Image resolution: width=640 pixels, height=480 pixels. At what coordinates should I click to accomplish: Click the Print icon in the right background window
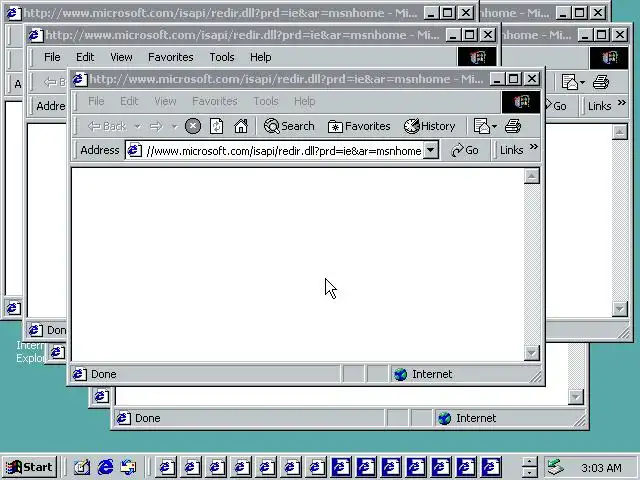(x=601, y=82)
